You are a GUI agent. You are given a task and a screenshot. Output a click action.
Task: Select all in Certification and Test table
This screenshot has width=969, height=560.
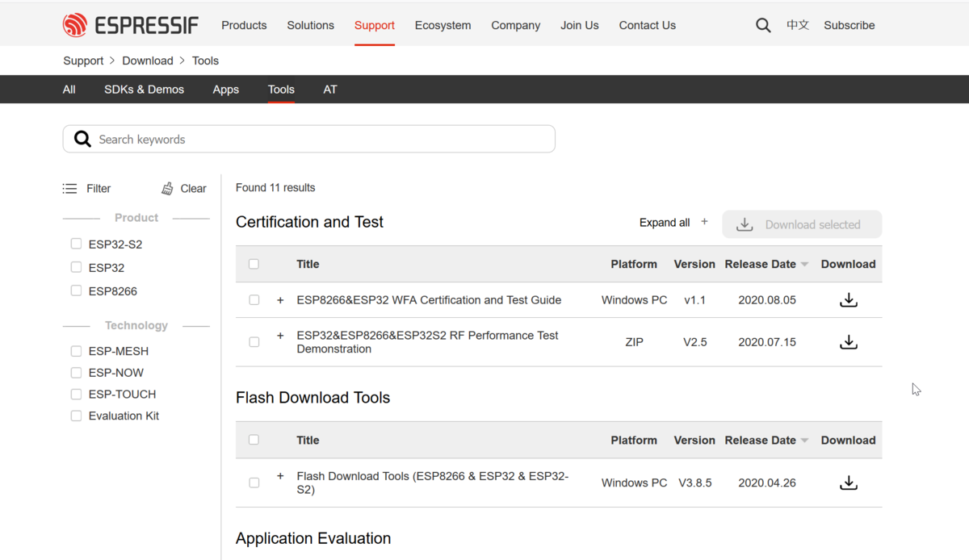254,264
